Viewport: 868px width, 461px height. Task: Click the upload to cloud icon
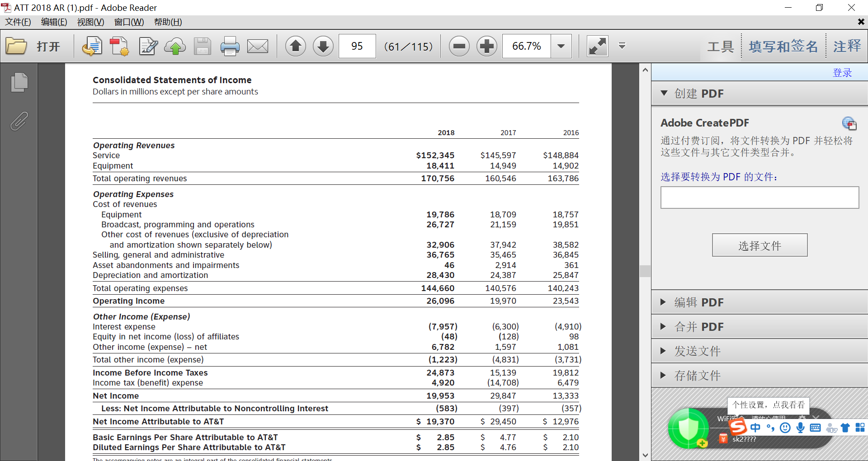(175, 46)
